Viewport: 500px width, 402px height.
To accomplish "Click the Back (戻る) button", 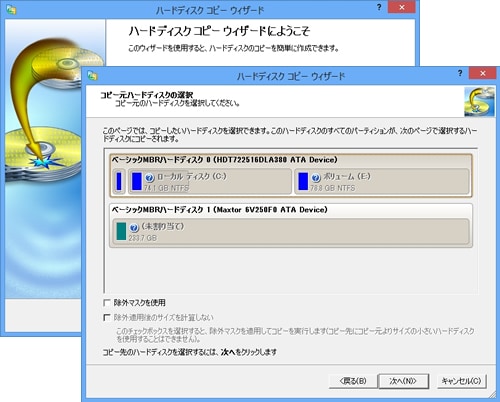I will (353, 381).
